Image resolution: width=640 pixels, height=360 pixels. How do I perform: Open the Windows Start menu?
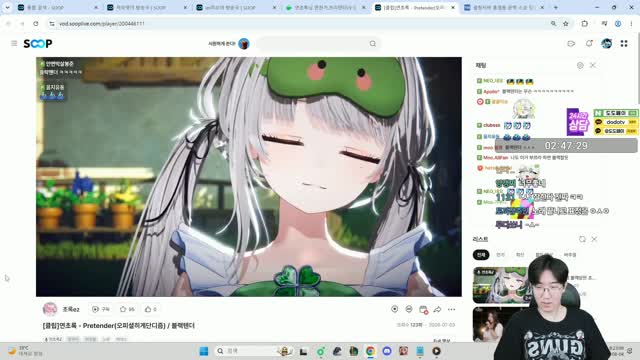tap(204, 351)
